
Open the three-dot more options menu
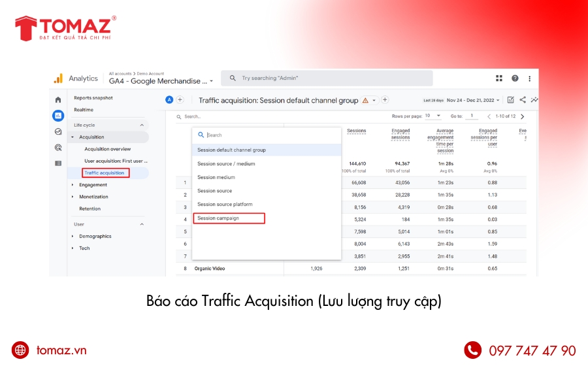529,78
